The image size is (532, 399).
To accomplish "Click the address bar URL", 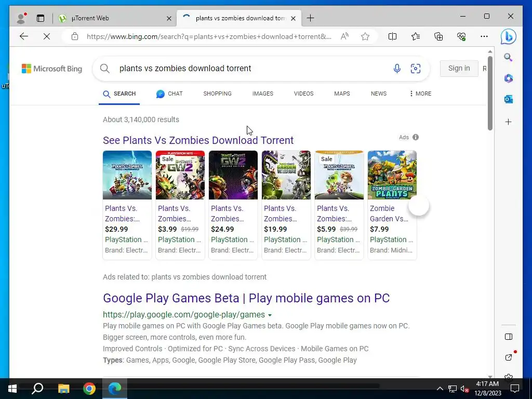I will click(209, 36).
